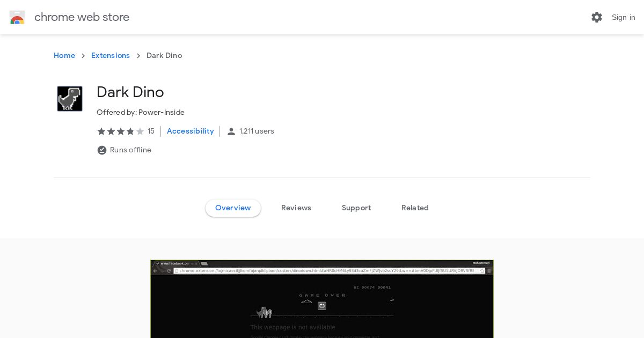This screenshot has height=338, width=644.
Task: Click the users person icon
Action: pos(231,131)
